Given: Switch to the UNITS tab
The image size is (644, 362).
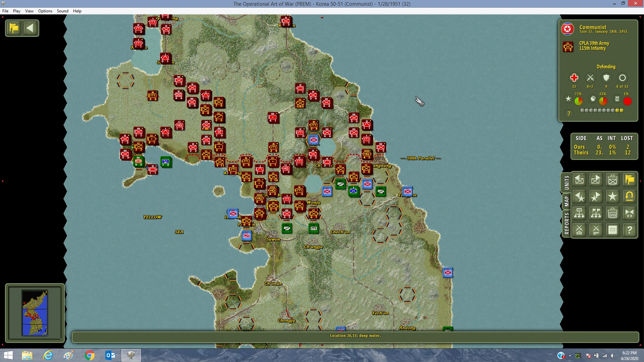Looking at the screenshot, I should pos(567,183).
